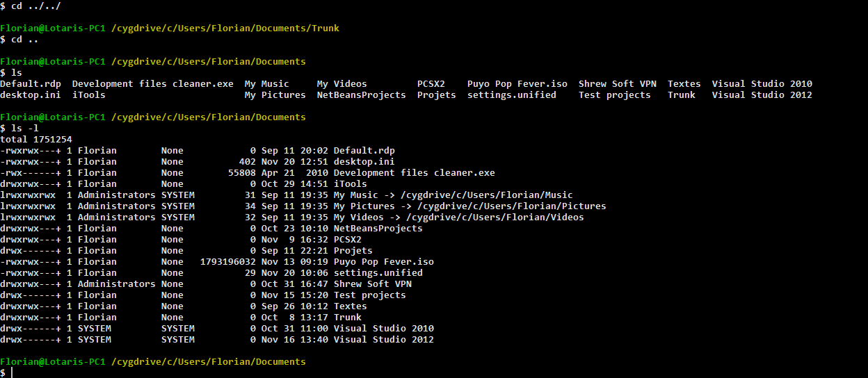Click Puyo Pop Fever.iso in the long listing
Screen dimensions: 868x378
point(383,262)
